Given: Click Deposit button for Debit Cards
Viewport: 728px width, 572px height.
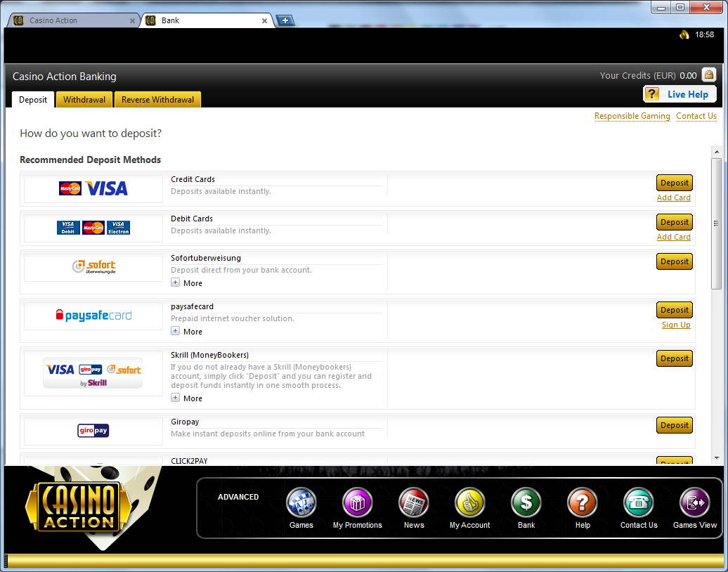Looking at the screenshot, I should (674, 222).
